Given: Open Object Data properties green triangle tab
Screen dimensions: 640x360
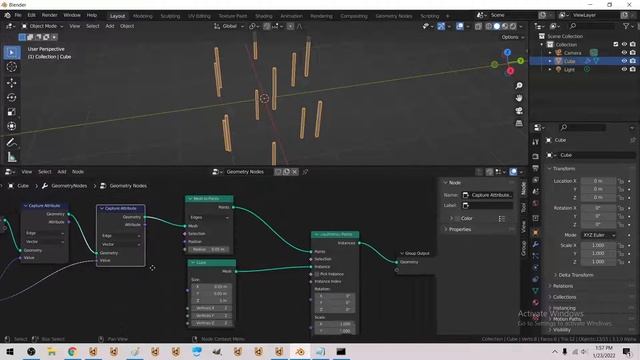Looking at the screenshot, I should (536, 291).
